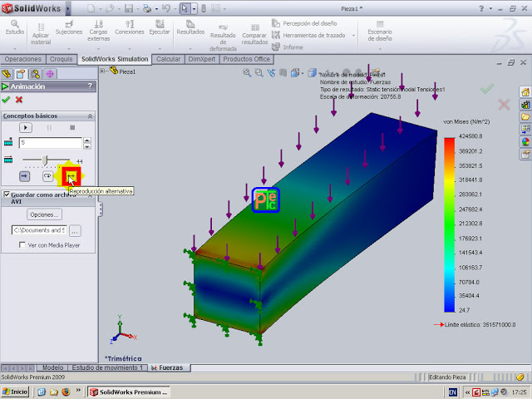The width and height of the screenshot is (532, 399).
Task: Click the Undo icon
Action: 166,8
